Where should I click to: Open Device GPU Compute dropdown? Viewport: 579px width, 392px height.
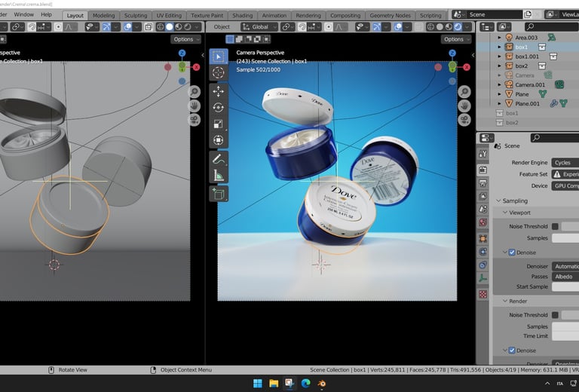coord(565,185)
